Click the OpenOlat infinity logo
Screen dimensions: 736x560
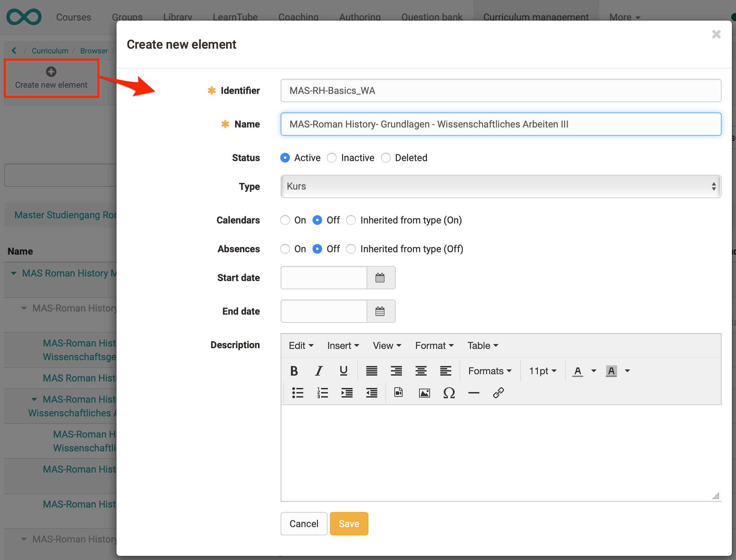pos(24,17)
